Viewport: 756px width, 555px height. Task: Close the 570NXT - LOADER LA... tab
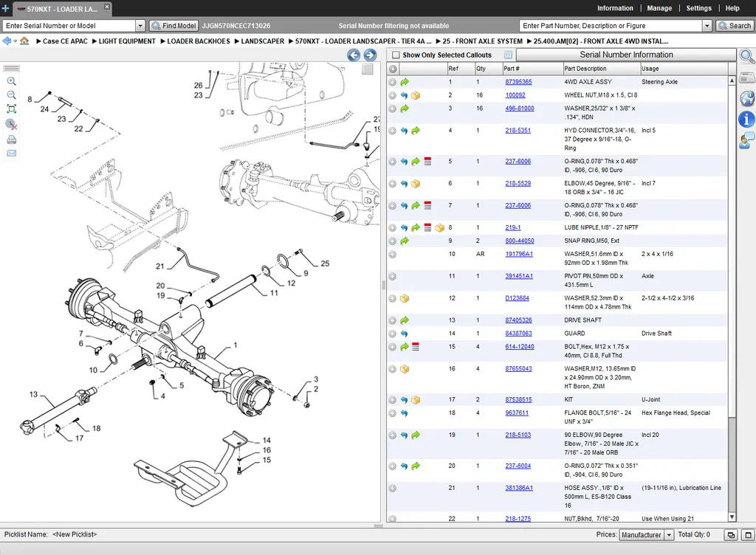[107, 7]
